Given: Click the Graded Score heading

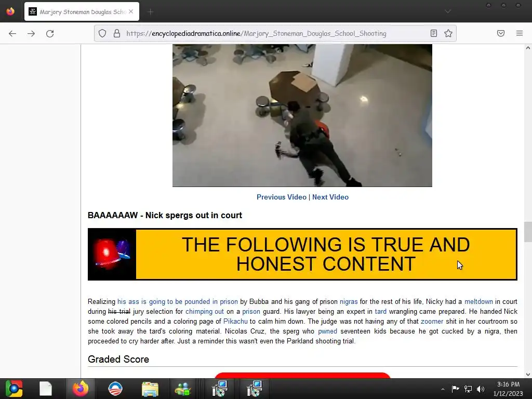Looking at the screenshot, I should coord(118,360).
